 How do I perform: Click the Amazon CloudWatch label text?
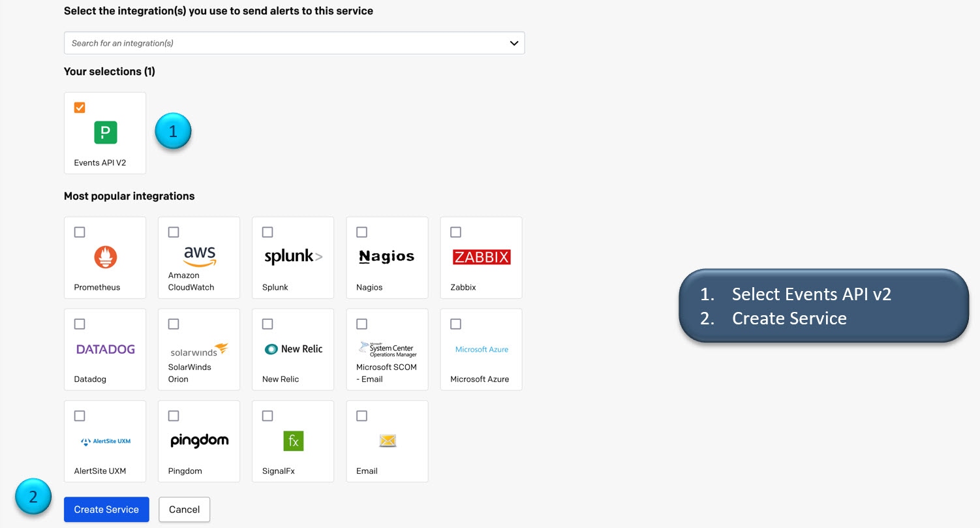(191, 281)
